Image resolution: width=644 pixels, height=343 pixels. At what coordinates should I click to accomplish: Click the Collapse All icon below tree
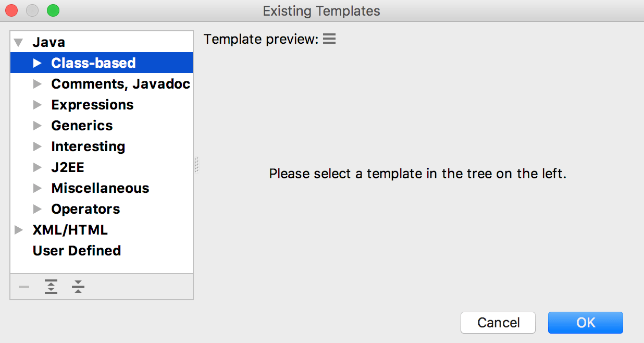click(x=78, y=287)
